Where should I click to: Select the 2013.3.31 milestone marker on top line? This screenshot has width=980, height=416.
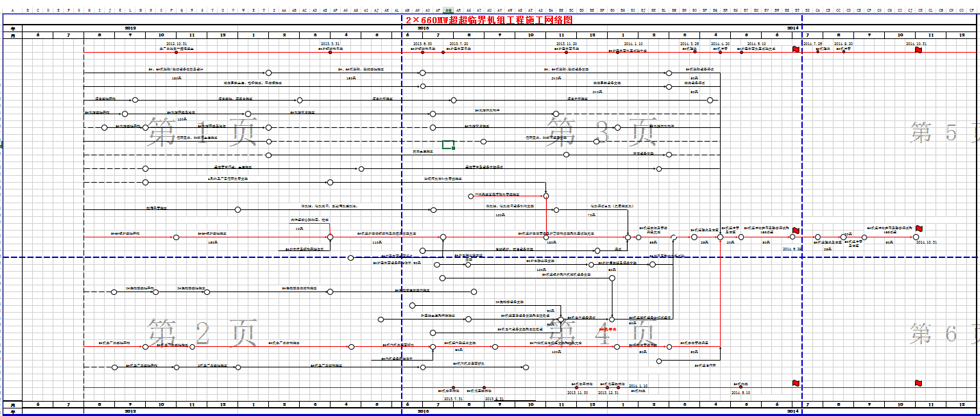(x=331, y=52)
